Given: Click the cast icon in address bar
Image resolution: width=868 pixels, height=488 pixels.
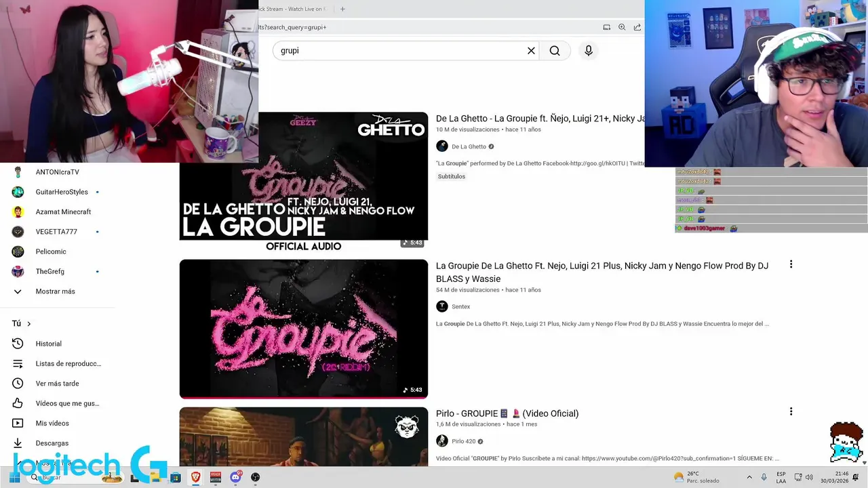Looking at the screenshot, I should coord(606,27).
